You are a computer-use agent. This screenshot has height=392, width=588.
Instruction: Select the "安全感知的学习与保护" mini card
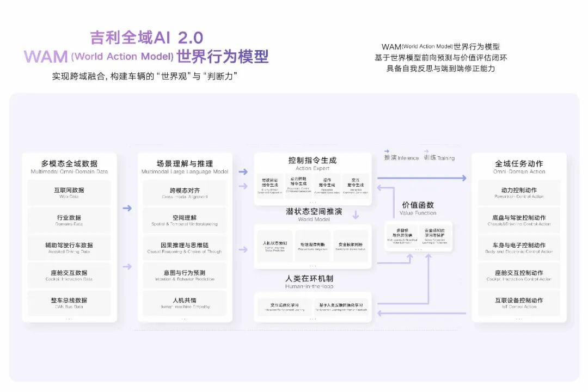coord(434,236)
